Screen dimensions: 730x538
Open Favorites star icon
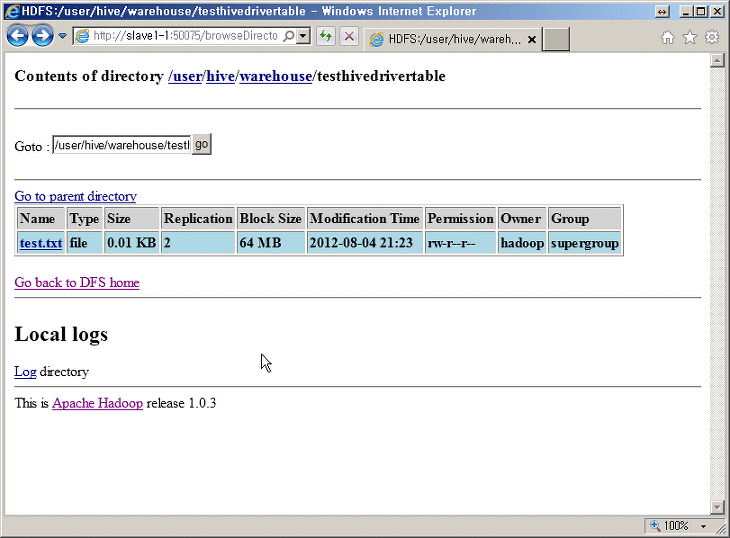[690, 38]
